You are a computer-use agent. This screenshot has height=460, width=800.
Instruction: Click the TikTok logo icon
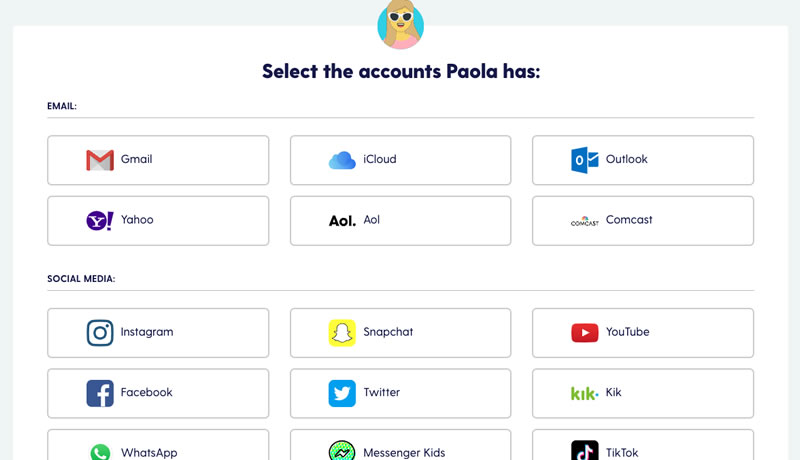(x=585, y=450)
